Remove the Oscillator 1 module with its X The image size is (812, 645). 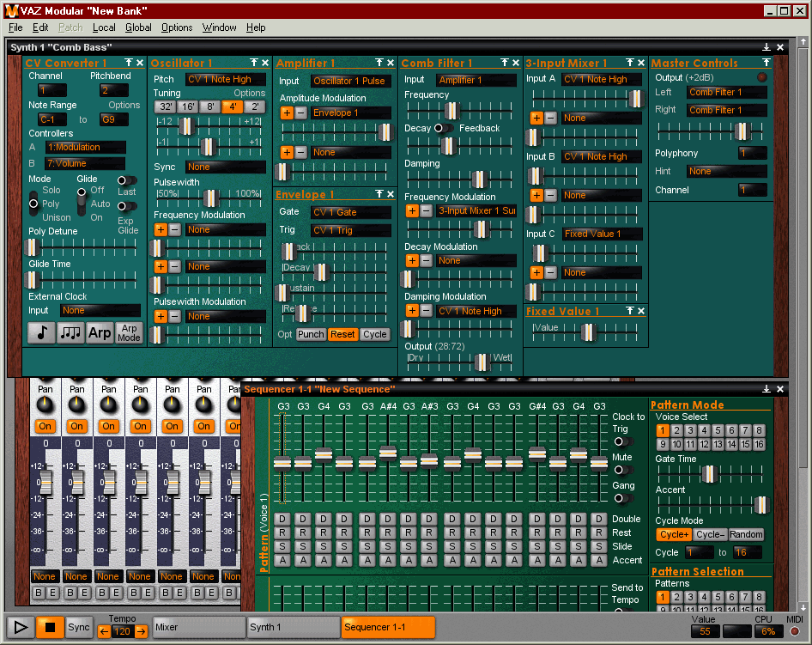[x=265, y=63]
